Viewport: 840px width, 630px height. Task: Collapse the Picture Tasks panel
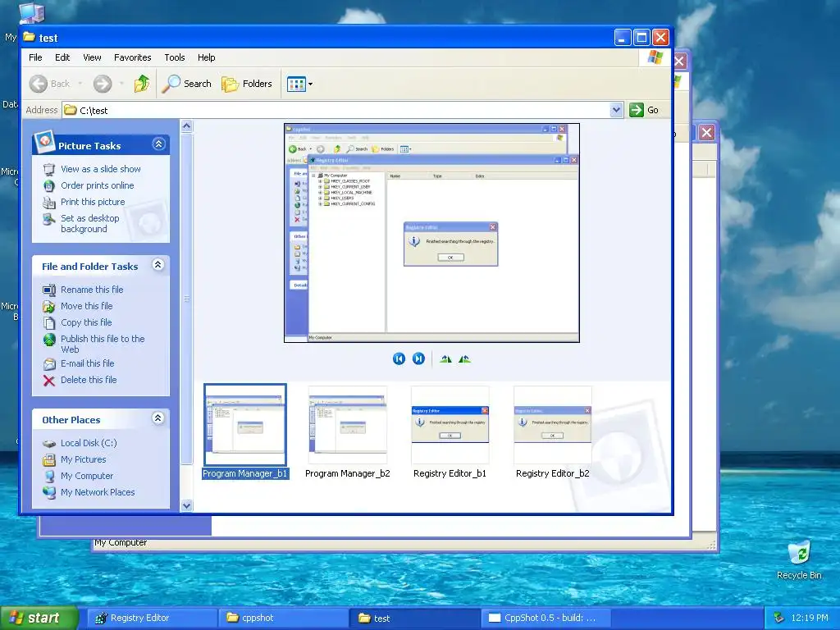[x=158, y=144]
